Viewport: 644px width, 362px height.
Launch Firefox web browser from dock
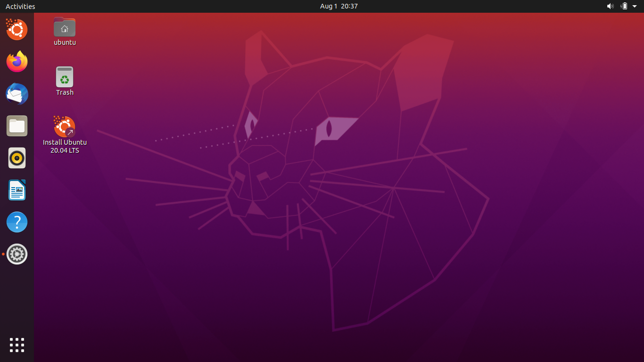pyautogui.click(x=17, y=62)
